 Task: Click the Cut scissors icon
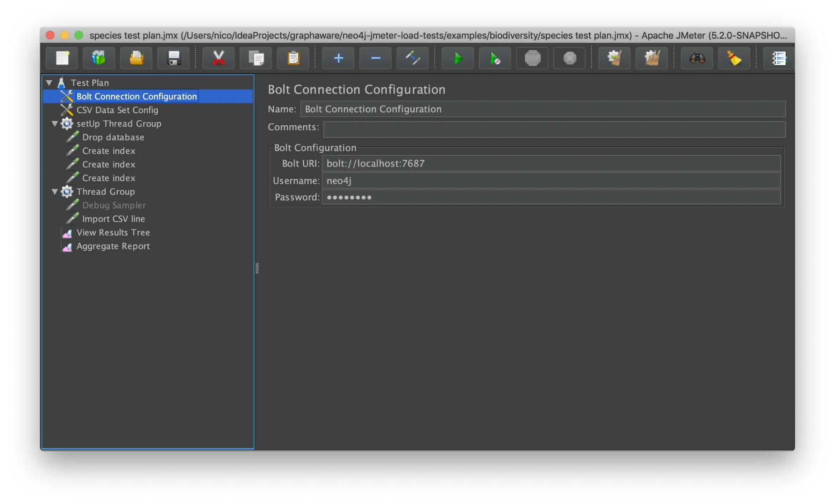coord(218,58)
